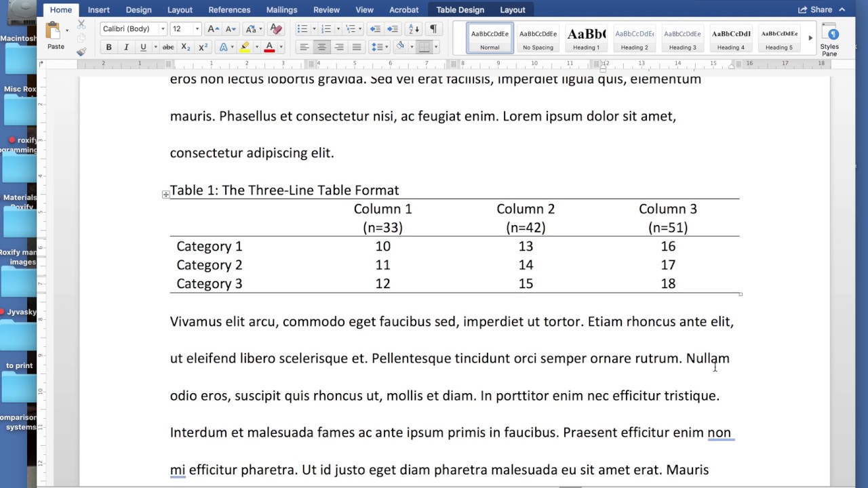Apply subscript X₂ formatting
Viewport: 868px width, 488px height.
[186, 47]
